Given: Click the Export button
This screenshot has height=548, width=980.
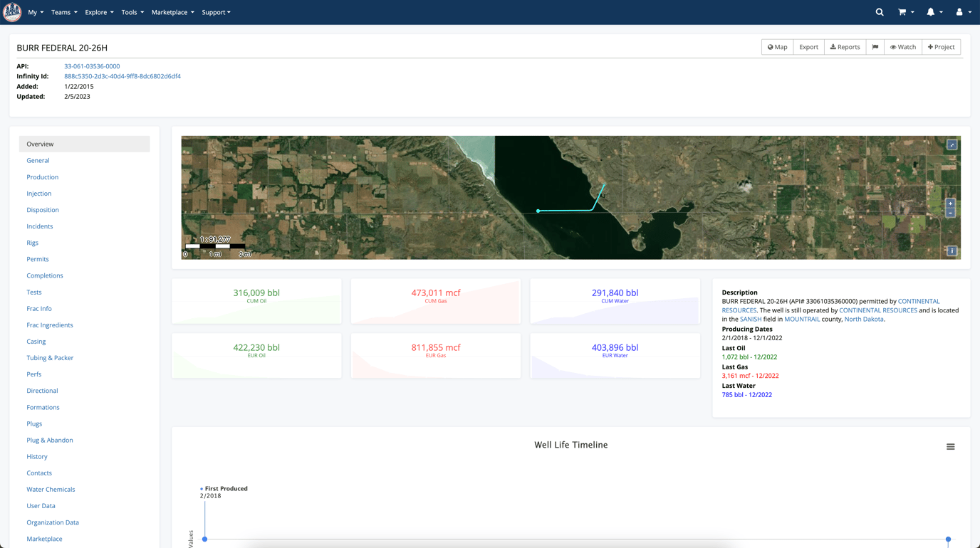Looking at the screenshot, I should 808,46.
